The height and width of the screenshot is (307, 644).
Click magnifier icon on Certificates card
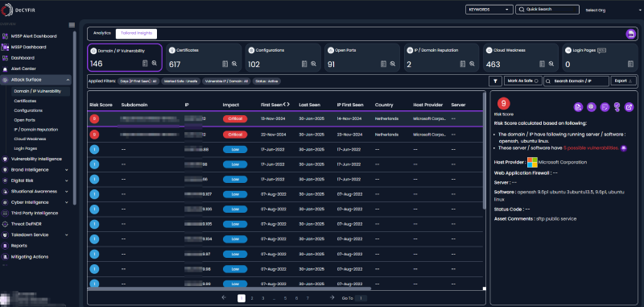234,64
